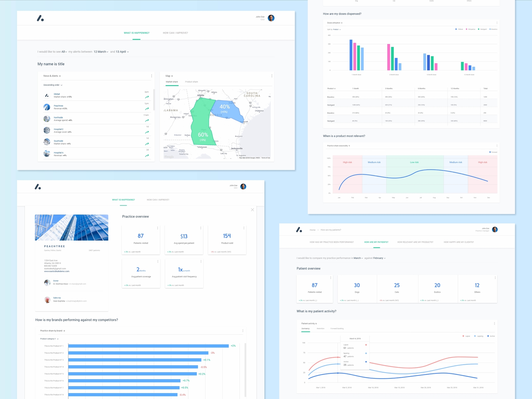Open How Relevant Are My Products tab

(415, 242)
